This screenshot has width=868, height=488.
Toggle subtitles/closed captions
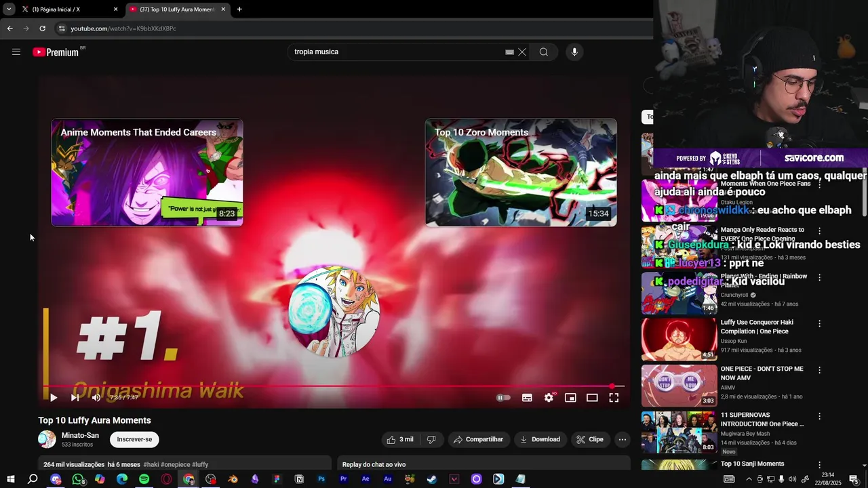[x=527, y=398]
